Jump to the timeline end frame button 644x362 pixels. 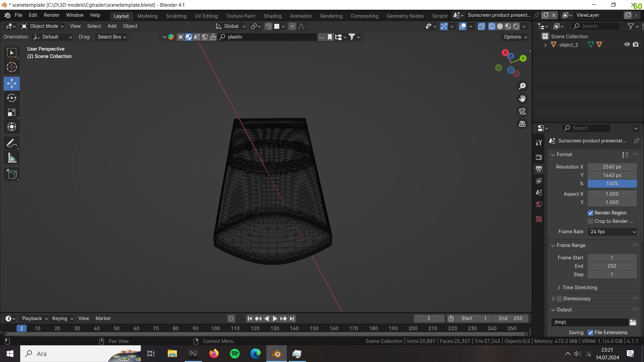[292, 318]
